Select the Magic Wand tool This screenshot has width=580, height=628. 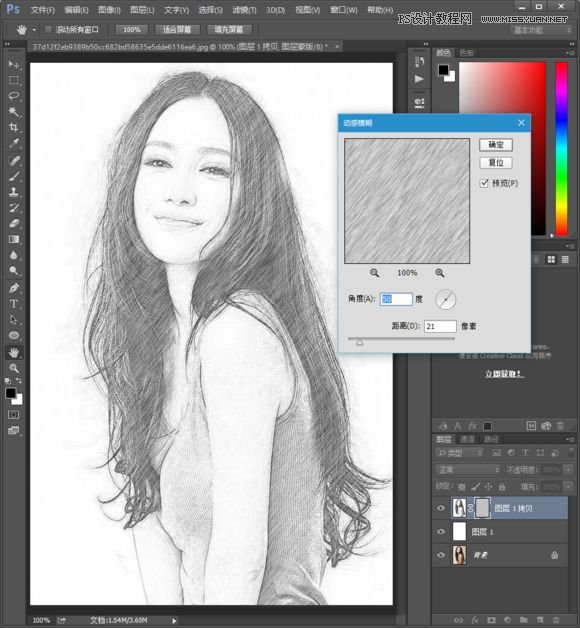pos(14,111)
